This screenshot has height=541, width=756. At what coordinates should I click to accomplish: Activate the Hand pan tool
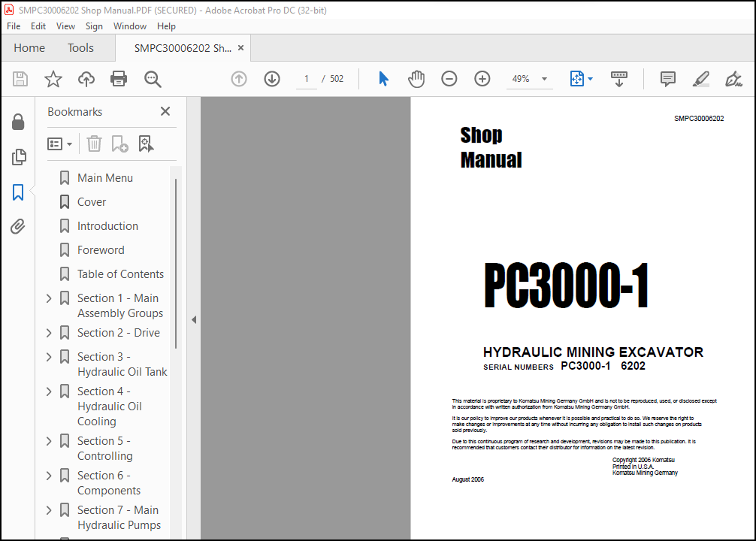[x=416, y=79]
